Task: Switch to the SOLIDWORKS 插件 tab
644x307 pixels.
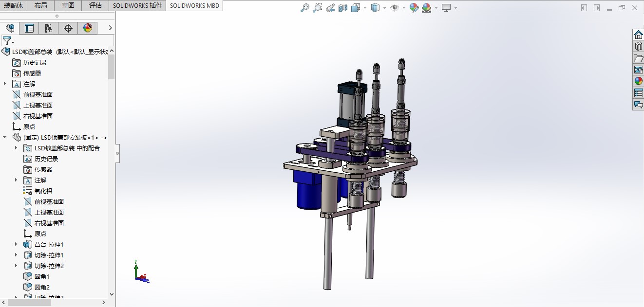Action: tap(137, 6)
